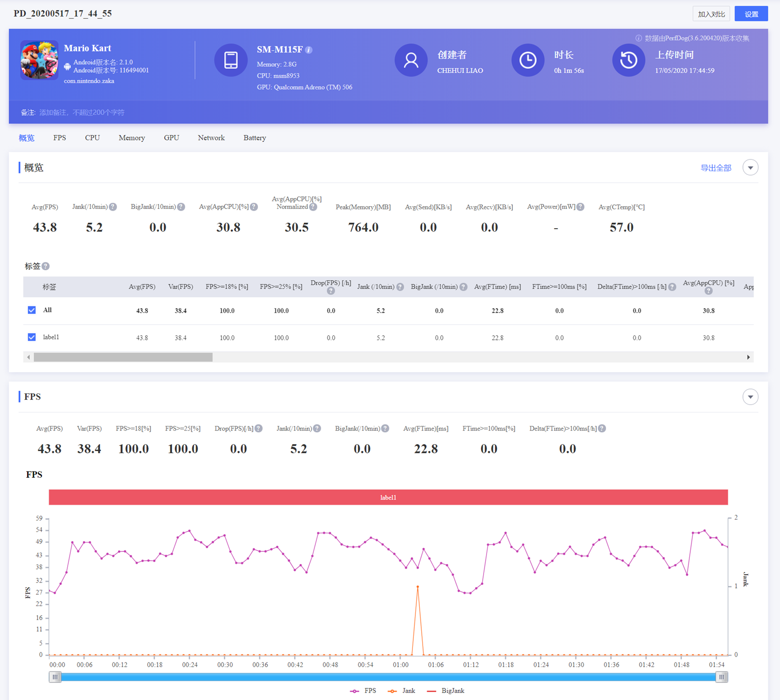Click help icon next to Avg(Power)[mW]
The image size is (780, 700).
pyautogui.click(x=581, y=207)
